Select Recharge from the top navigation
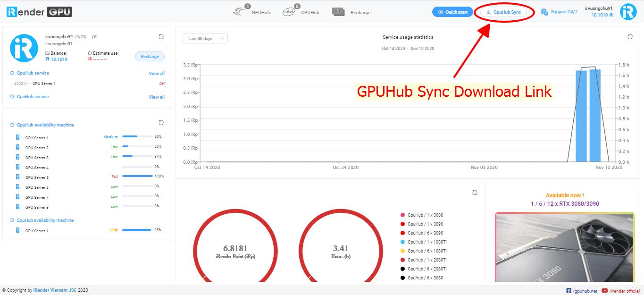Image resolution: width=644 pixels, height=295 pixels. pyautogui.click(x=360, y=12)
